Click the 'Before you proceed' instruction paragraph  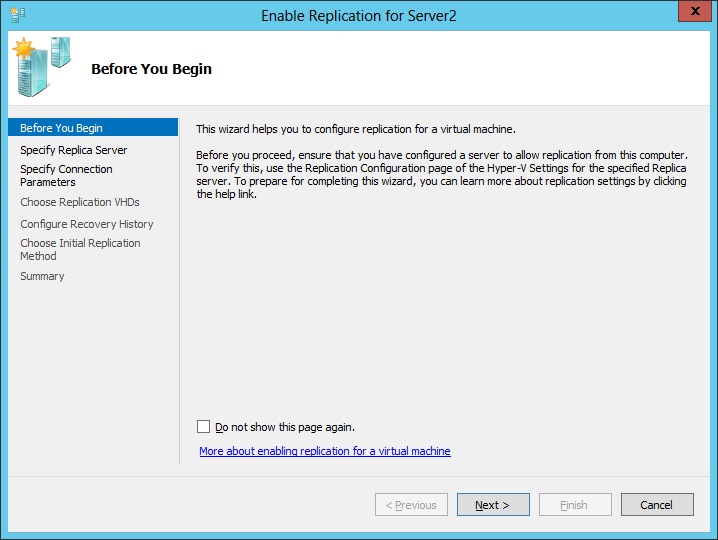pos(441,175)
